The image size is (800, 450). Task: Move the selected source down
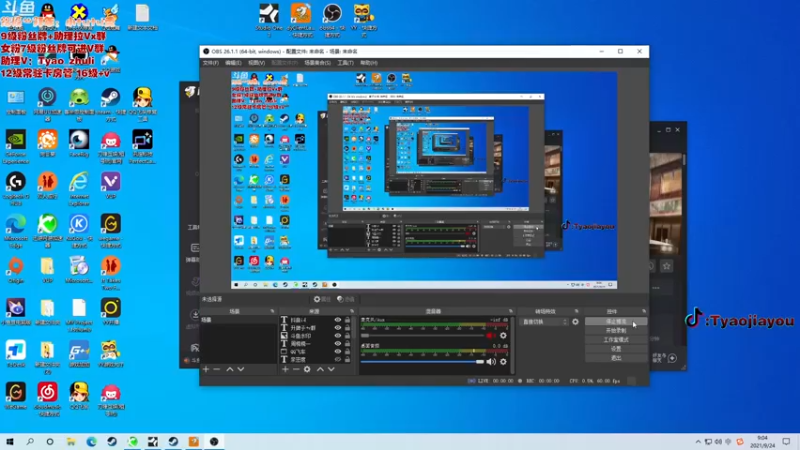point(331,369)
